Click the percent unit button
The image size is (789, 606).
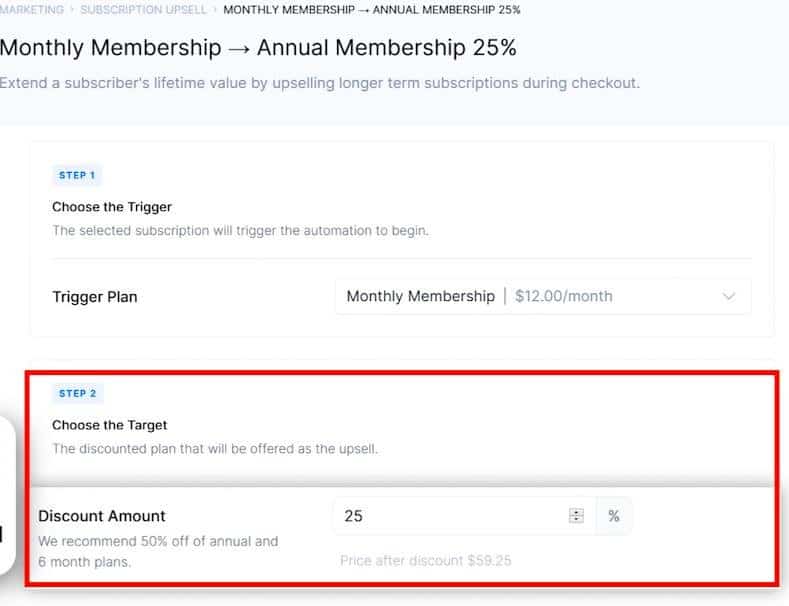(x=614, y=516)
